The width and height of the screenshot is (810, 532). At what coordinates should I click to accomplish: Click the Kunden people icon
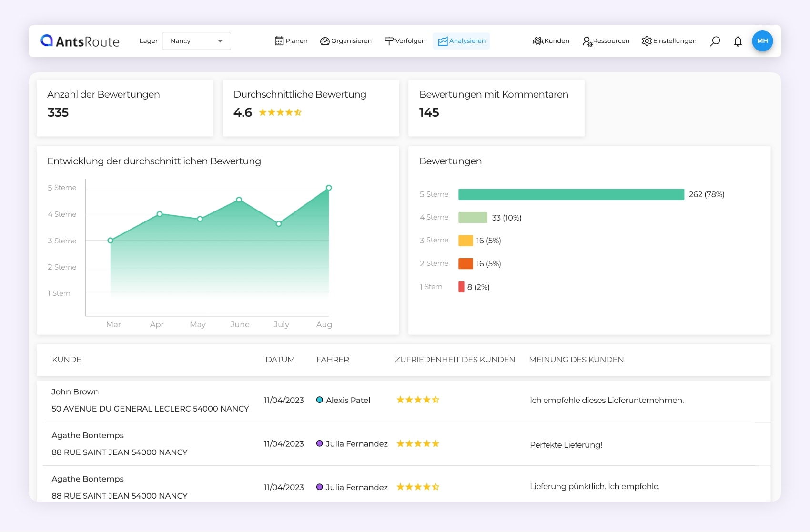538,41
